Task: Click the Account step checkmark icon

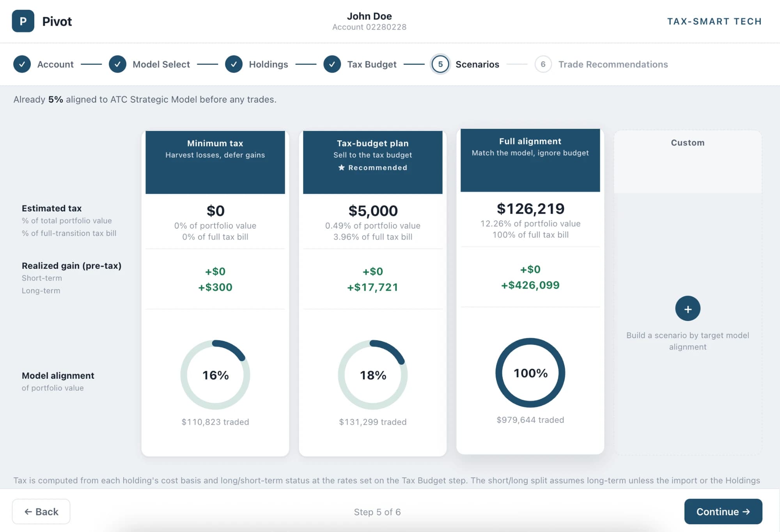Action: click(x=22, y=64)
